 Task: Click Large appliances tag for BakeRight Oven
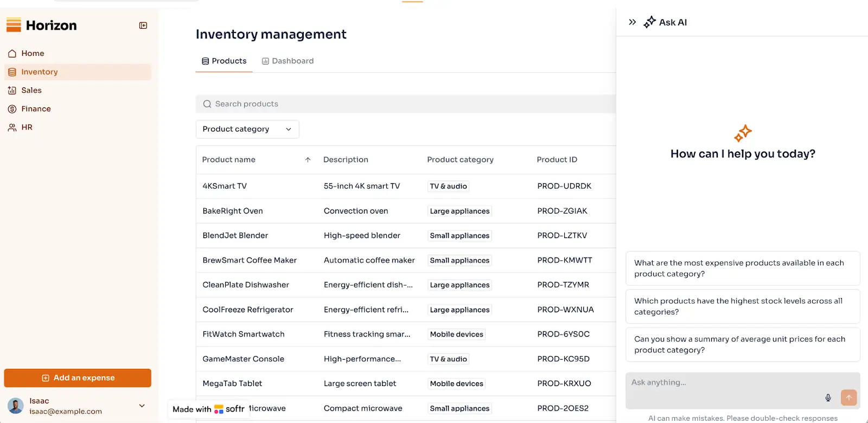point(459,211)
